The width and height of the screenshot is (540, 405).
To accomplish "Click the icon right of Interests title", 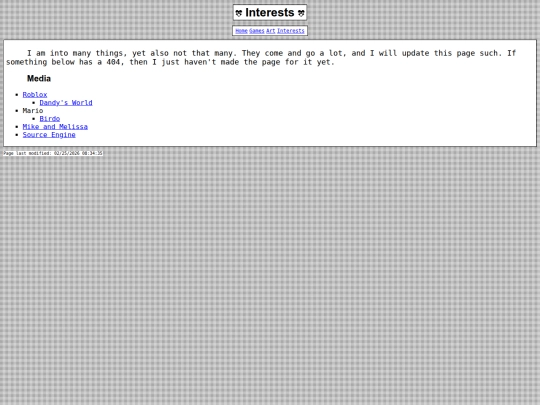I will pyautogui.click(x=301, y=13).
